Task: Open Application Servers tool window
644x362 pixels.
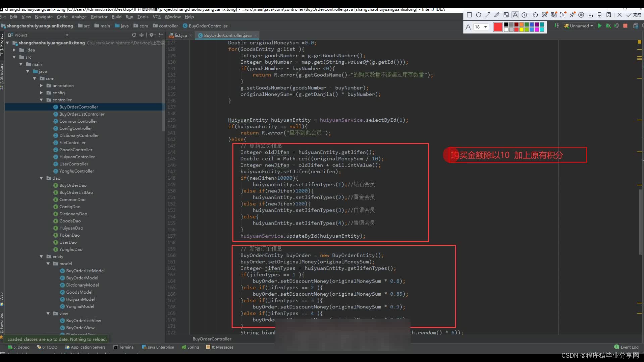Action: 85,347
